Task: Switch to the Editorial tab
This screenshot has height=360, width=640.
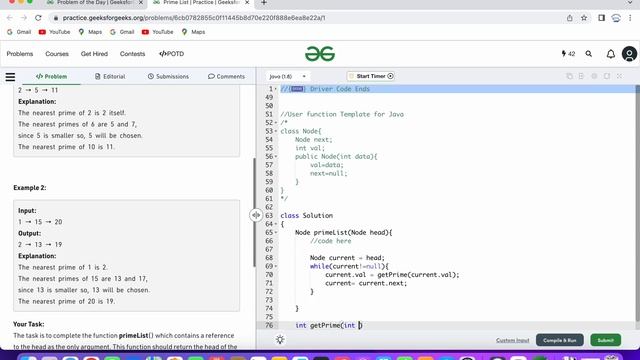Action: (110, 76)
